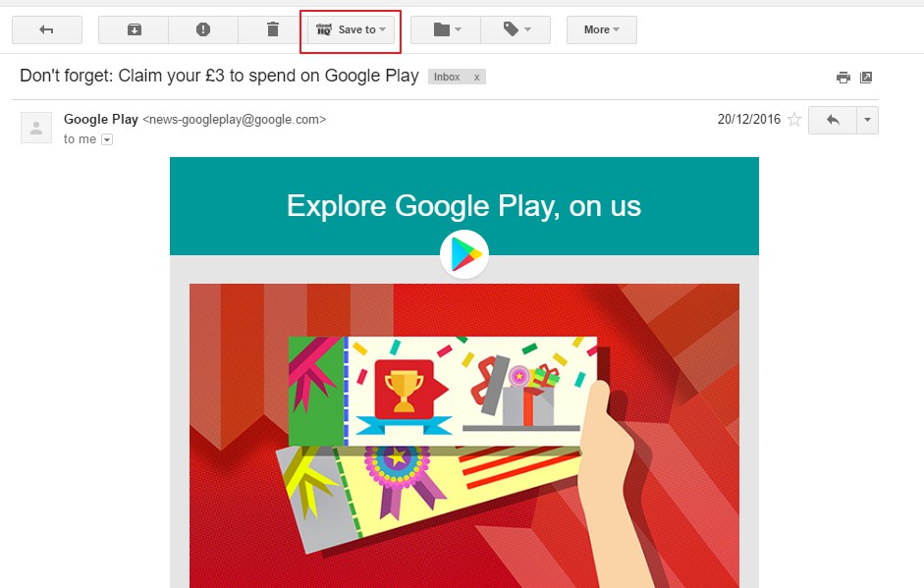Open the Labels tag dropdown

pyautogui.click(x=516, y=29)
